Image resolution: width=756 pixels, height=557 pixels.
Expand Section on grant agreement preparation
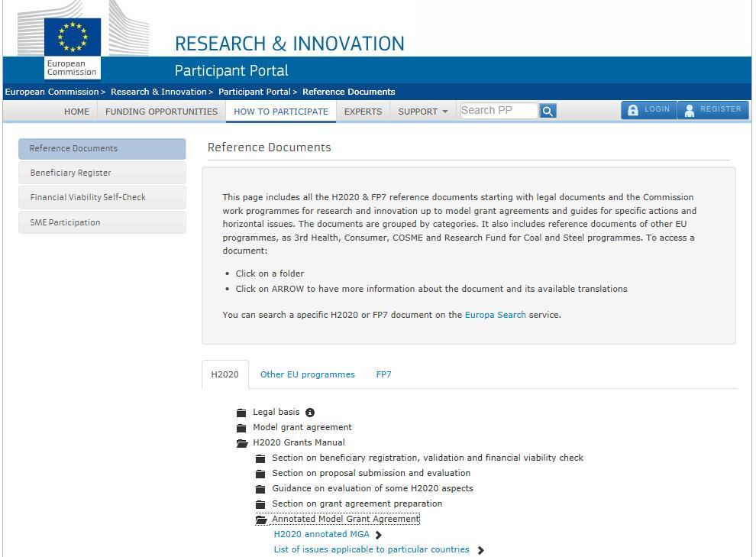pos(357,504)
